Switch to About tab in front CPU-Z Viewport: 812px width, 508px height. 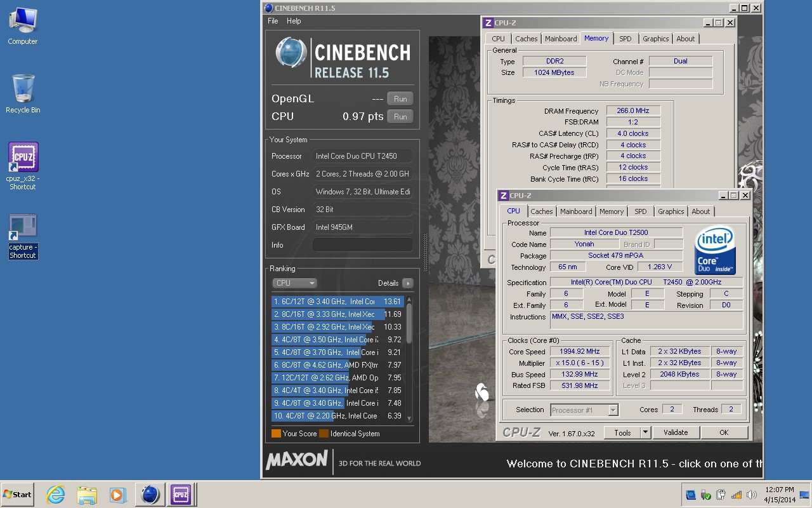701,211
